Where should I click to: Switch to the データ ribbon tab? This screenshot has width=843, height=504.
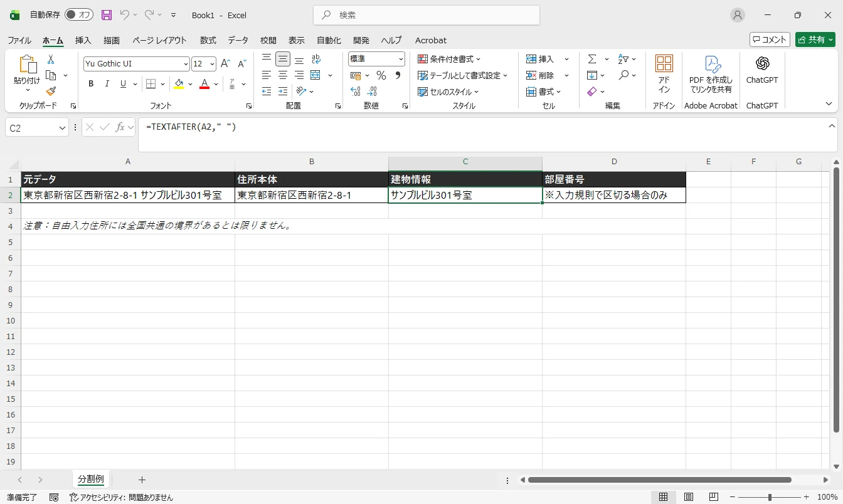[238, 40]
